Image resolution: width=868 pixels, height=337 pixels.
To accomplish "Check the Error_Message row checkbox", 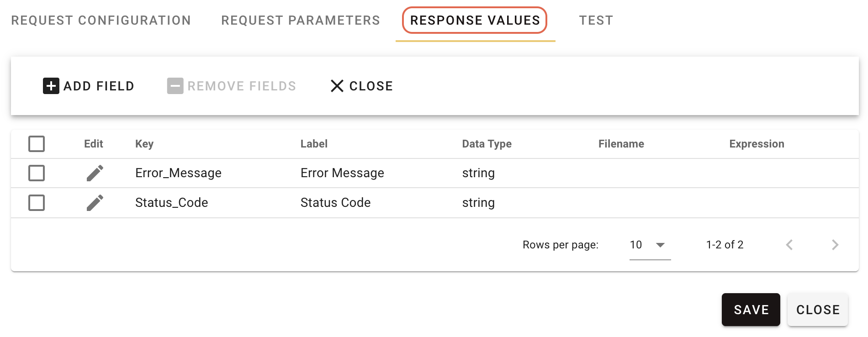I will click(37, 173).
